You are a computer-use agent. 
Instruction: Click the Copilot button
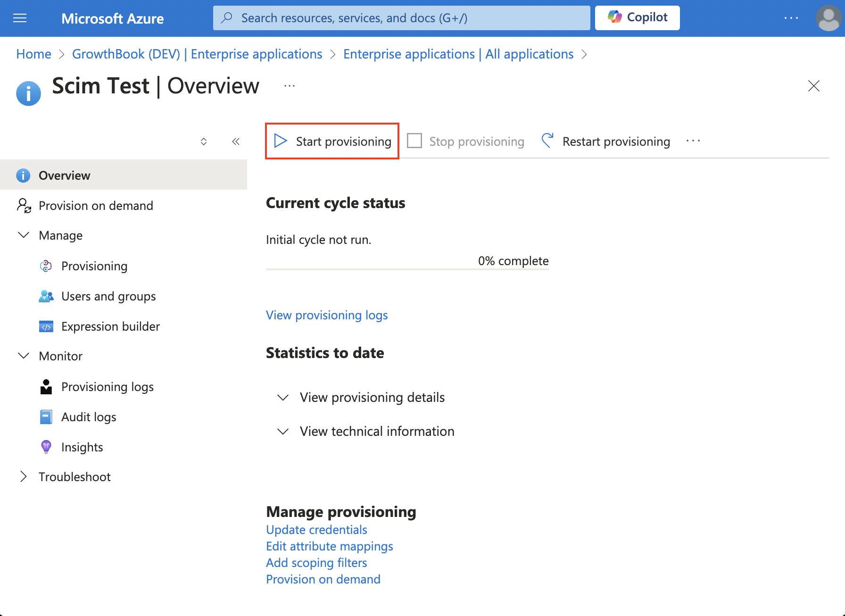tap(637, 18)
